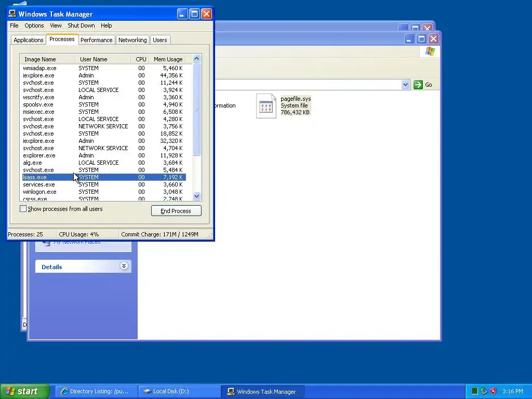The height and width of the screenshot is (399, 532).
Task: Select the lsass.exe process row
Action: [x=104, y=177]
